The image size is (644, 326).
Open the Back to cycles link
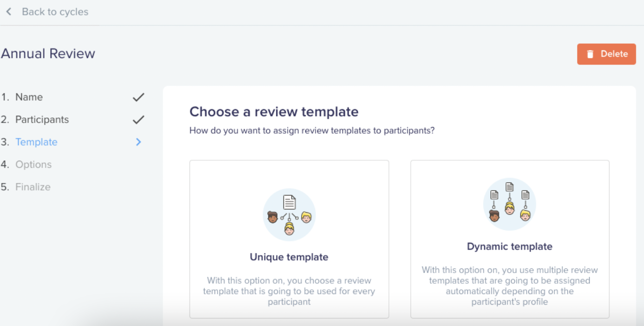click(55, 12)
